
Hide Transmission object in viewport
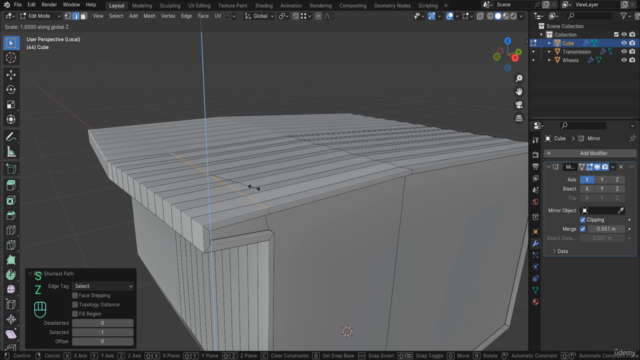pyautogui.click(x=624, y=52)
